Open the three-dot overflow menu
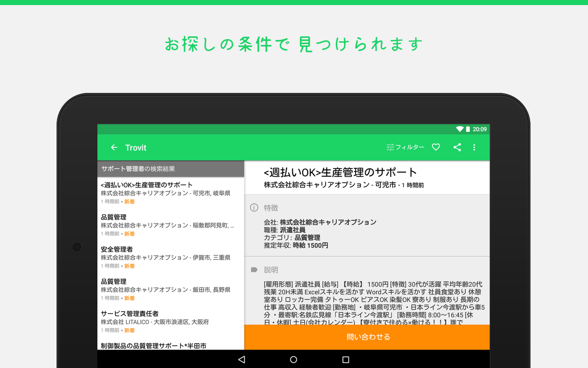 coord(475,148)
